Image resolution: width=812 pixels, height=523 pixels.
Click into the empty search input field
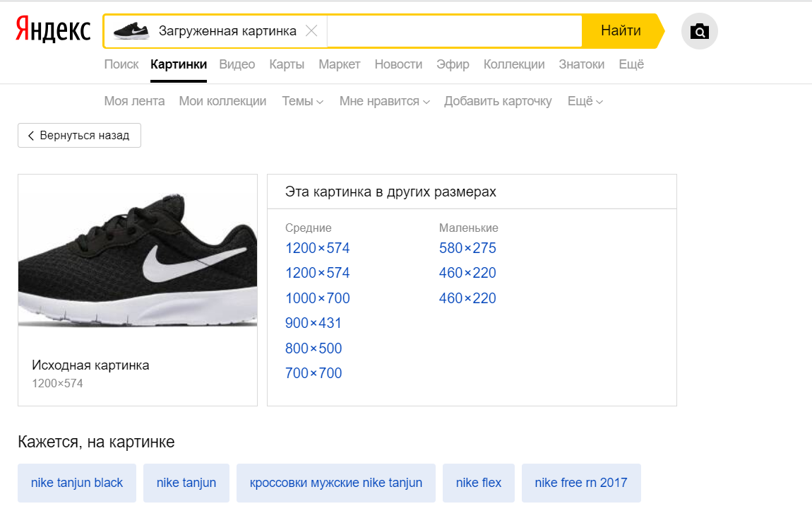454,31
